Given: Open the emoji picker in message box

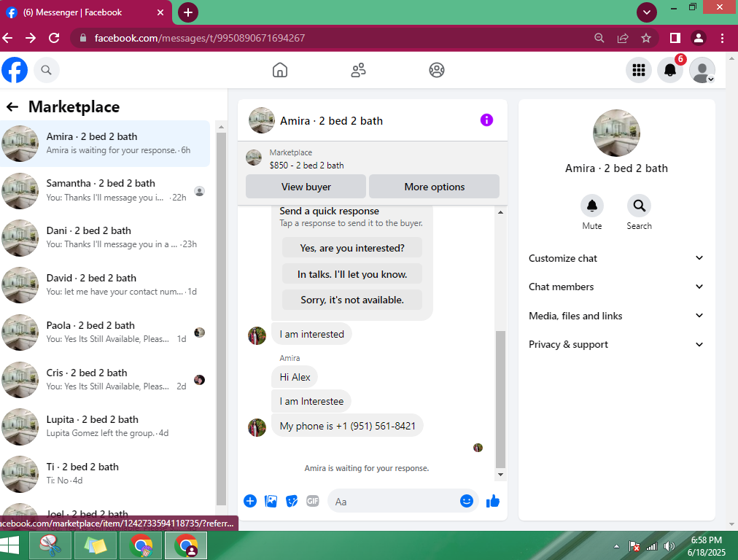Looking at the screenshot, I should 467,501.
